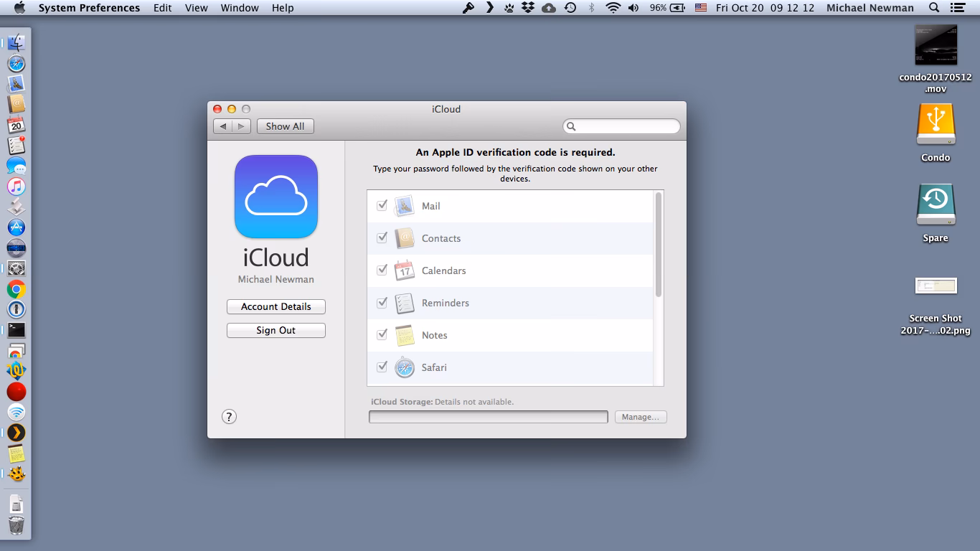Click the Wi-Fi status menu bar icon

click(613, 8)
